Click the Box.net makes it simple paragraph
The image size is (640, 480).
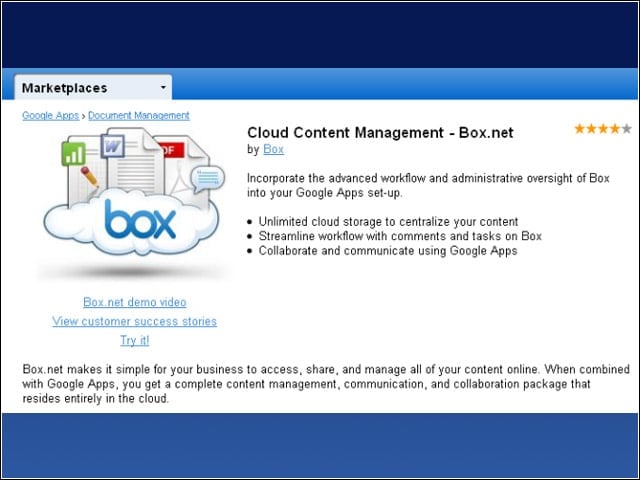(326, 384)
